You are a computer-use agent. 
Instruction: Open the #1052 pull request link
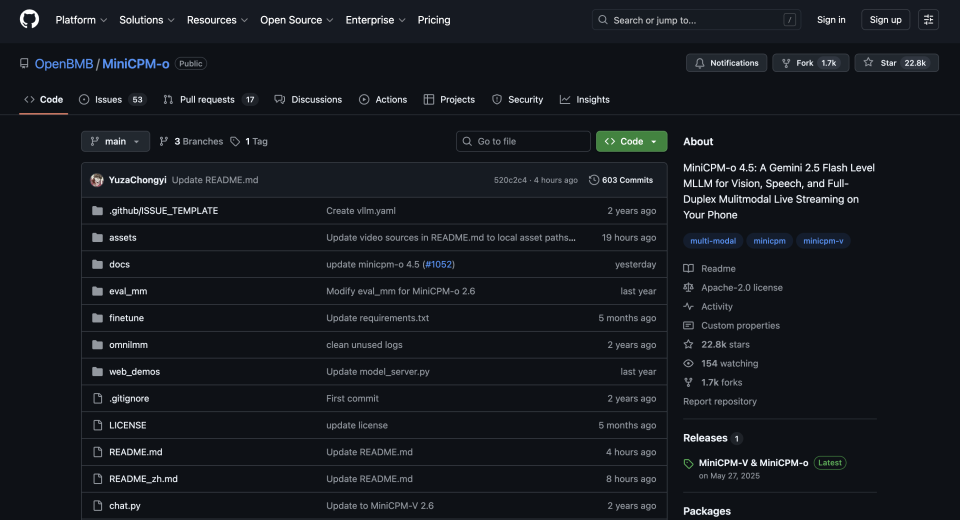(438, 265)
